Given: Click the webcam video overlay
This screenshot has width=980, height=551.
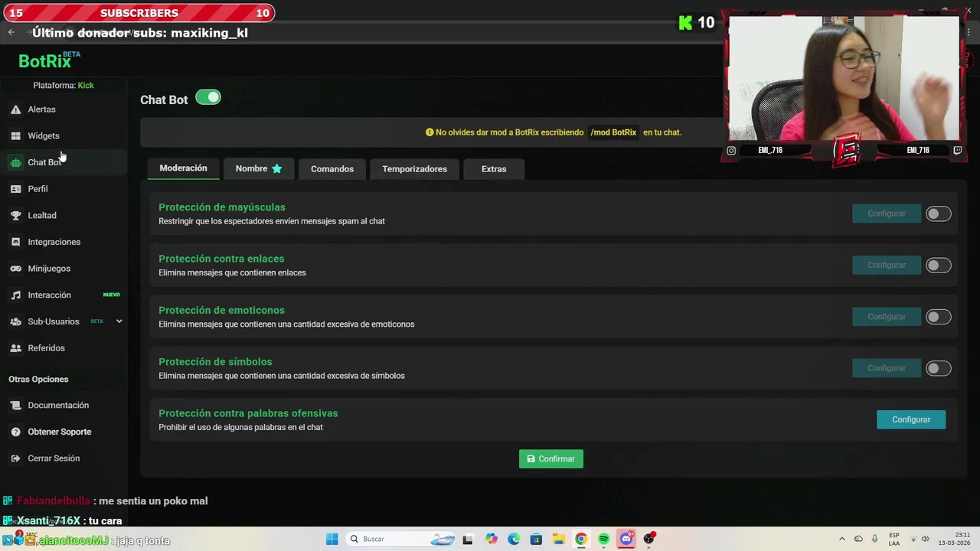Looking at the screenshot, I should click(x=844, y=78).
